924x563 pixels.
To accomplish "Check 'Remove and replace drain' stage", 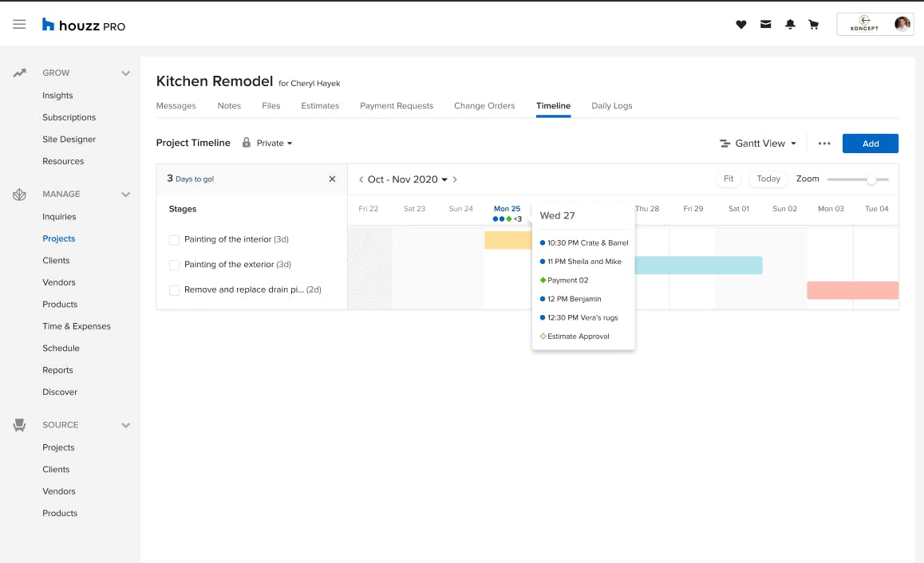I will click(174, 290).
